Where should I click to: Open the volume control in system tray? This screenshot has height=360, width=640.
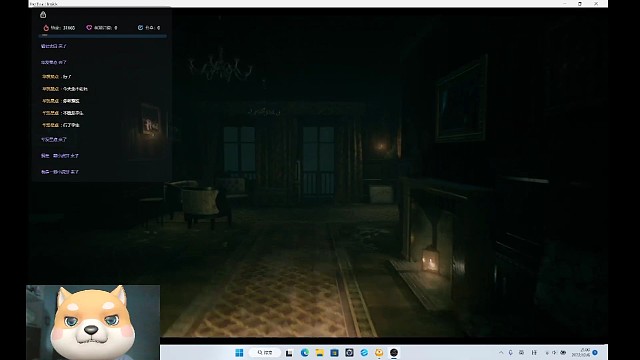(x=554, y=353)
